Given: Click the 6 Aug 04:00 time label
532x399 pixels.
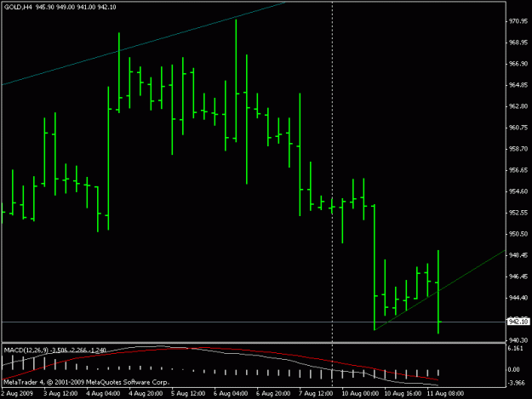Looking at the screenshot, I should pyautogui.click(x=231, y=394).
